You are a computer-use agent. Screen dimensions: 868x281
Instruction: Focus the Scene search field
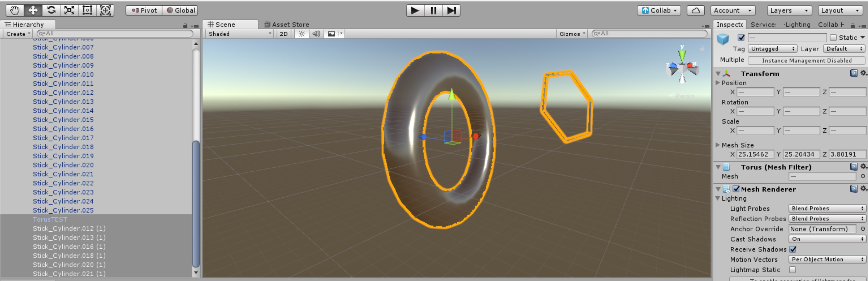coord(649,33)
